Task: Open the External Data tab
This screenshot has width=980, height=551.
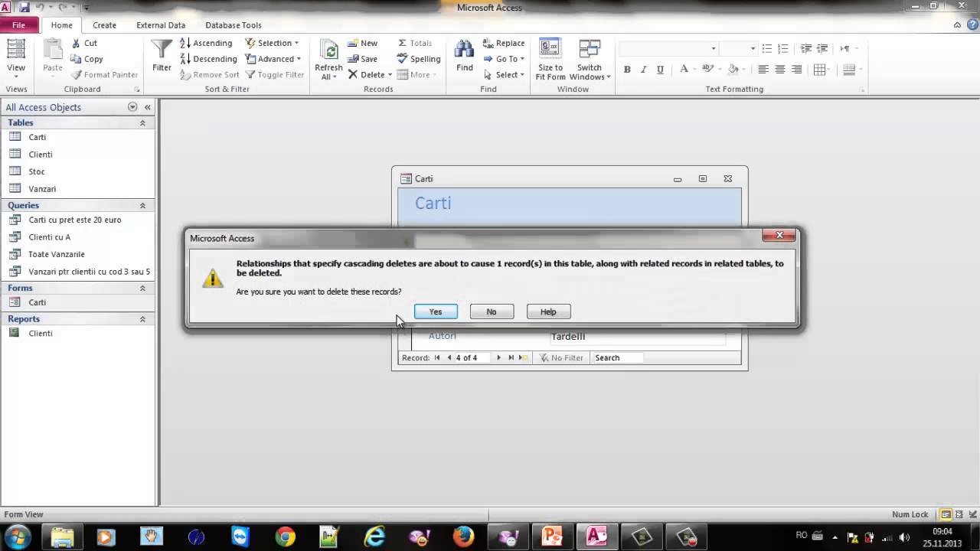Action: tap(161, 24)
